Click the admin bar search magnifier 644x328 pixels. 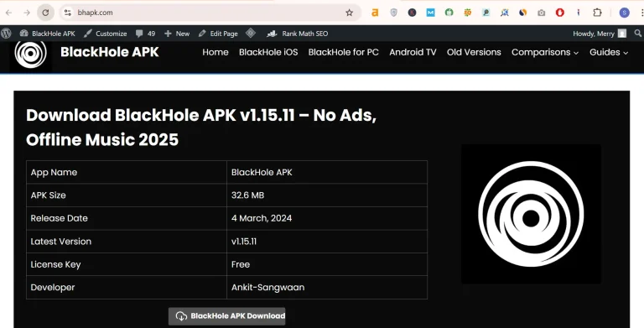pos(638,34)
